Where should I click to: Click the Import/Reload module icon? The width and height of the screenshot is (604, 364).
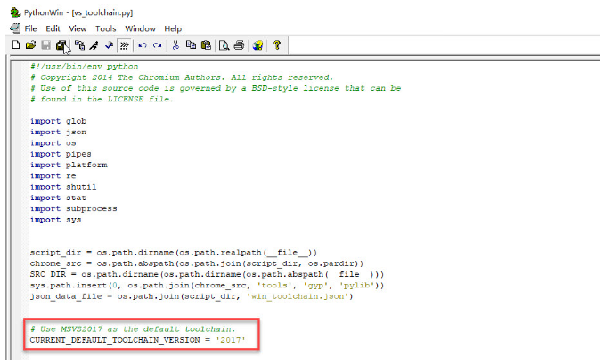[80, 45]
